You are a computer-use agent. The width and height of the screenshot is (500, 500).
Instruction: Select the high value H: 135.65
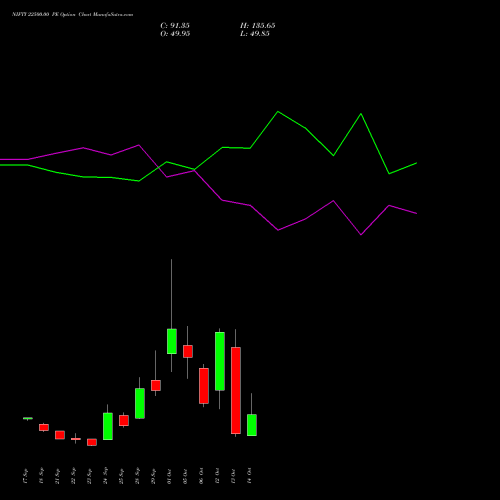(257, 26)
